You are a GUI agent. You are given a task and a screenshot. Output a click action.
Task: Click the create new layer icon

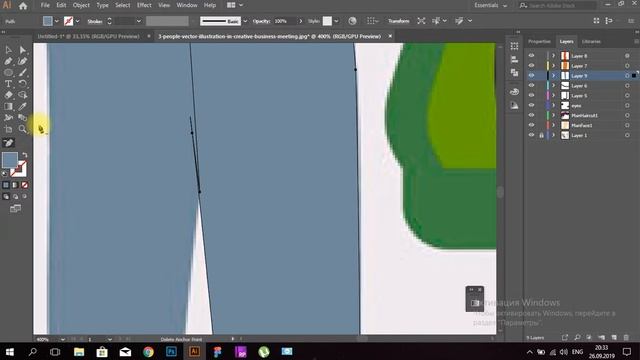point(614,338)
